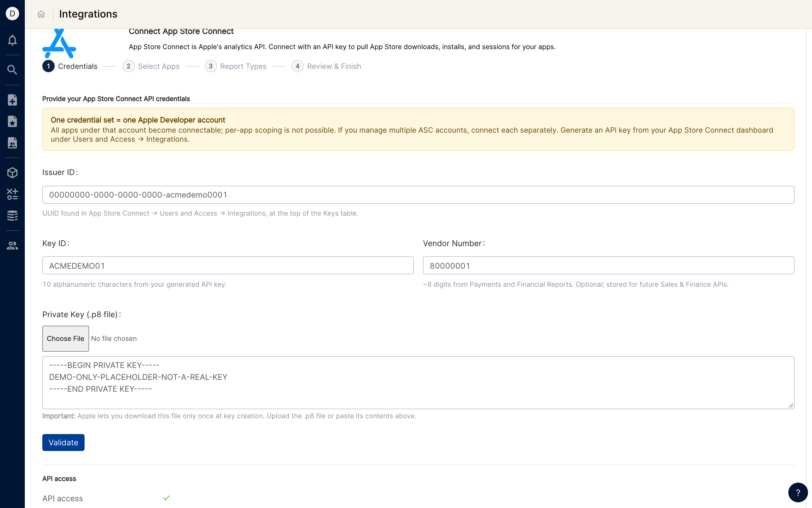Open the Review & Finish step
The height and width of the screenshot is (508, 812).
pos(326,66)
